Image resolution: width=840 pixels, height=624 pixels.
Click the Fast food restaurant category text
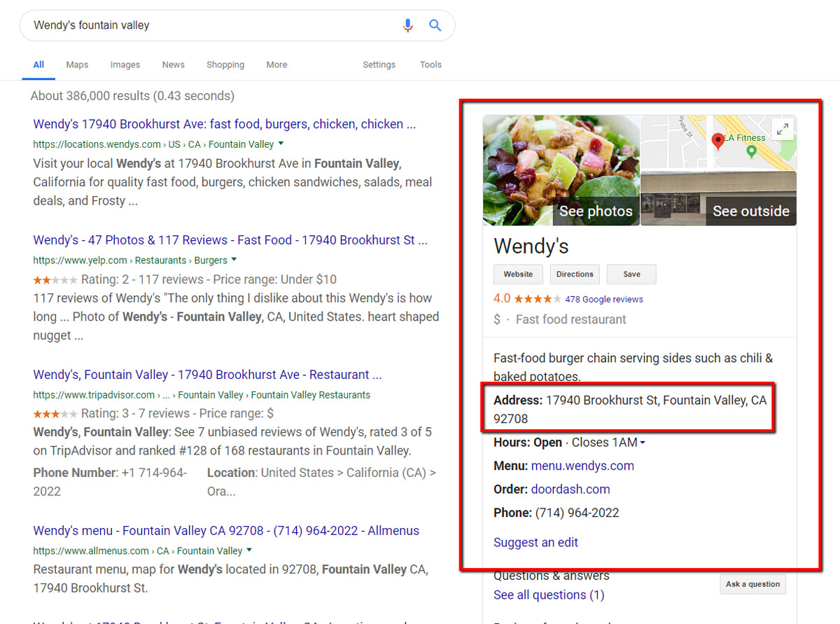pos(571,319)
